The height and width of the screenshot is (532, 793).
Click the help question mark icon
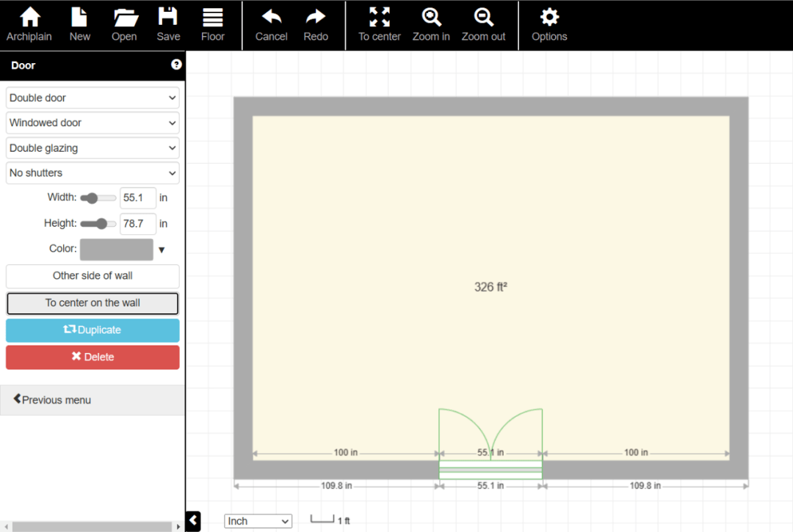point(176,65)
